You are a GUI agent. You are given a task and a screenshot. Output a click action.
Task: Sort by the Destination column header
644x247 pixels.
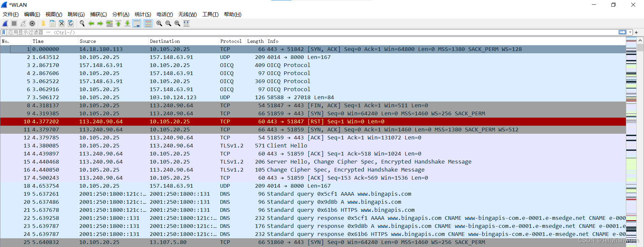tap(183, 41)
